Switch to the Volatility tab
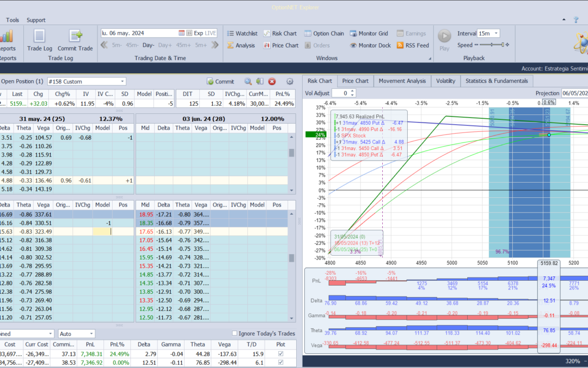The height and width of the screenshot is (368, 588). pyautogui.click(x=445, y=81)
